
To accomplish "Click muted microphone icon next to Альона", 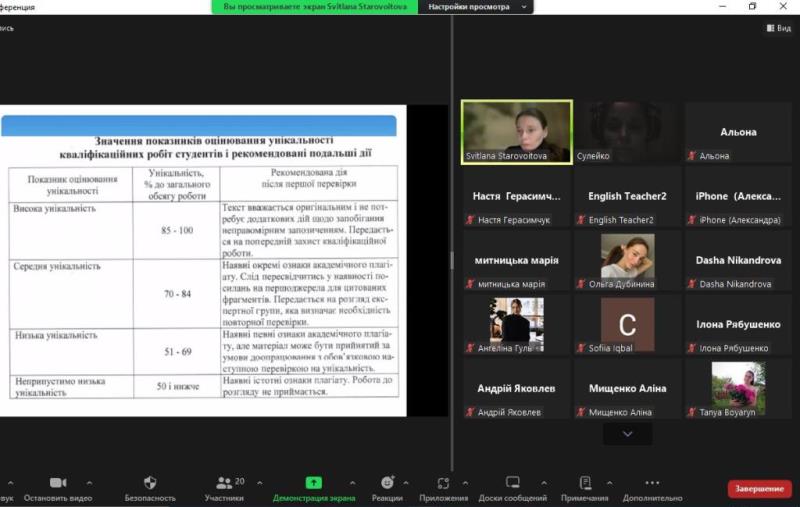I will (691, 156).
